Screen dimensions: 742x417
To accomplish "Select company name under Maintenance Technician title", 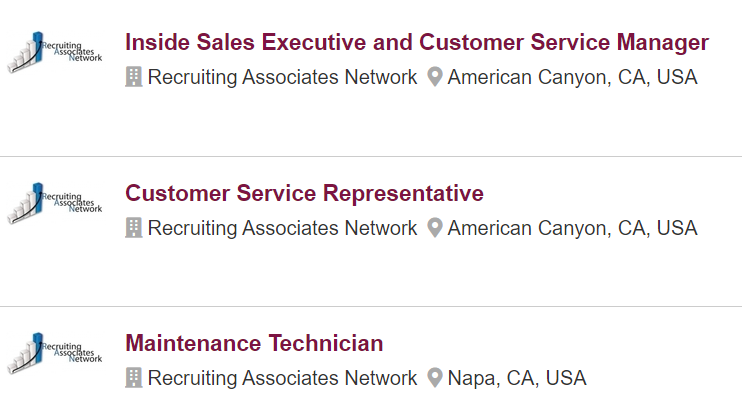I will (x=283, y=378).
